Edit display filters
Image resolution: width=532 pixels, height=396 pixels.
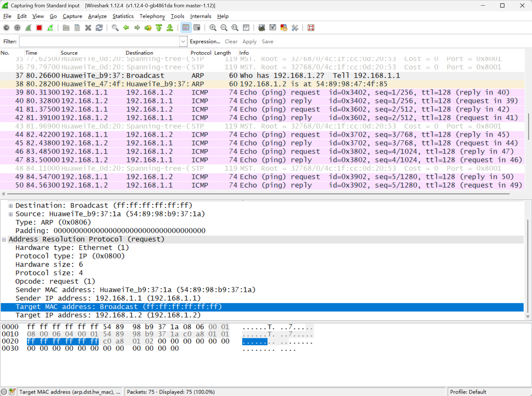tap(273, 28)
